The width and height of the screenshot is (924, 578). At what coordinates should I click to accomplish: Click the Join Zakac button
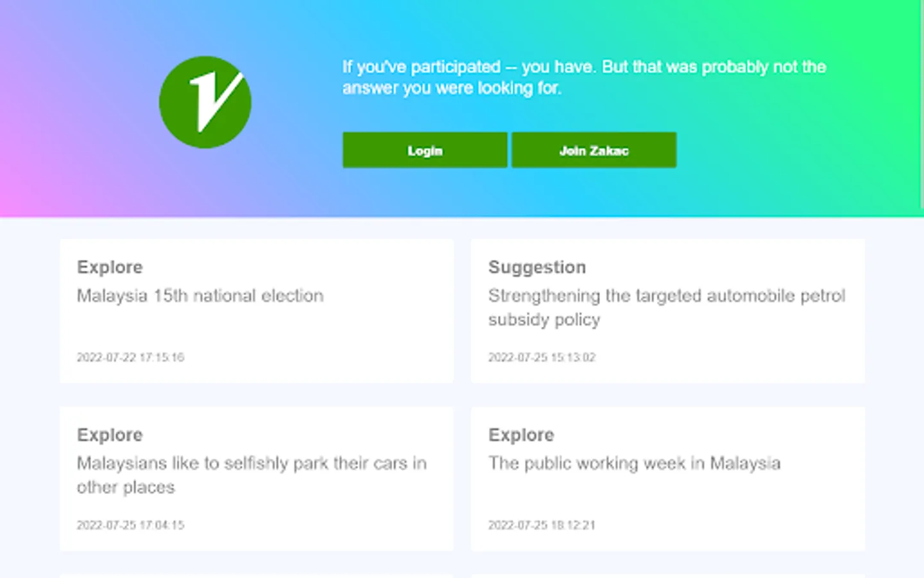594,150
